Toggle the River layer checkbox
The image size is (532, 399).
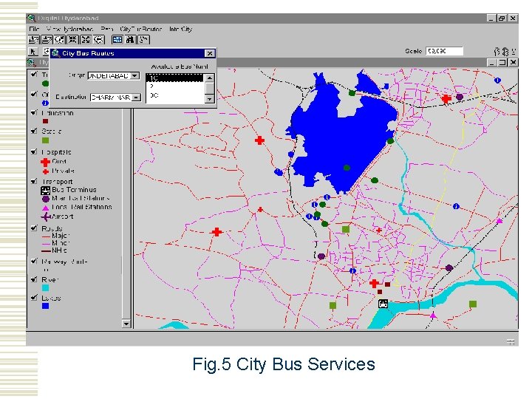pyautogui.click(x=34, y=279)
